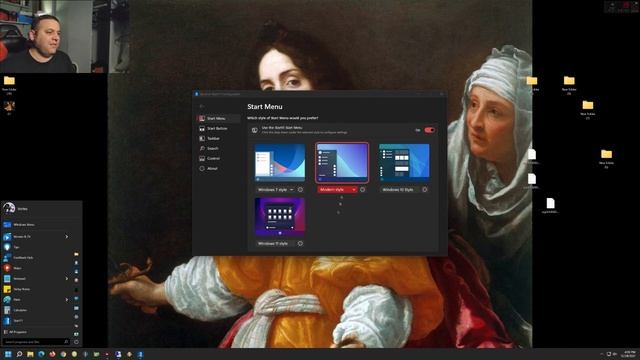Choose the Windows 11 style preview thumbnail
The width and height of the screenshot is (640, 360).
[x=280, y=217]
